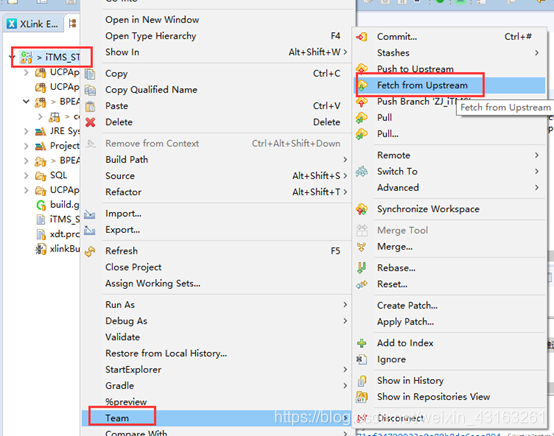Switch to the XLink E... tab
554x436 pixels.
(33, 24)
